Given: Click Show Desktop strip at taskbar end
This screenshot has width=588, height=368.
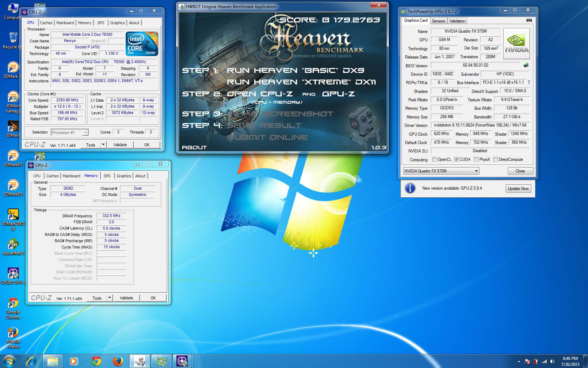Looking at the screenshot, I should click(585, 361).
